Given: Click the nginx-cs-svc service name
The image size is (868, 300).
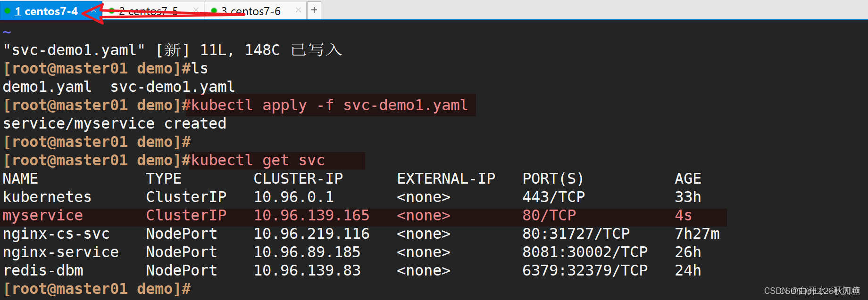Looking at the screenshot, I should (56, 234).
